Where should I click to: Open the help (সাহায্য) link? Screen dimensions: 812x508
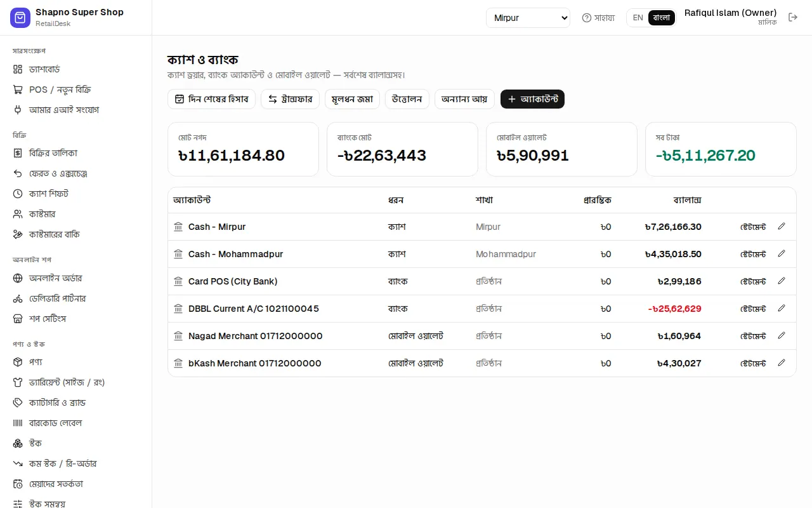pyautogui.click(x=598, y=18)
